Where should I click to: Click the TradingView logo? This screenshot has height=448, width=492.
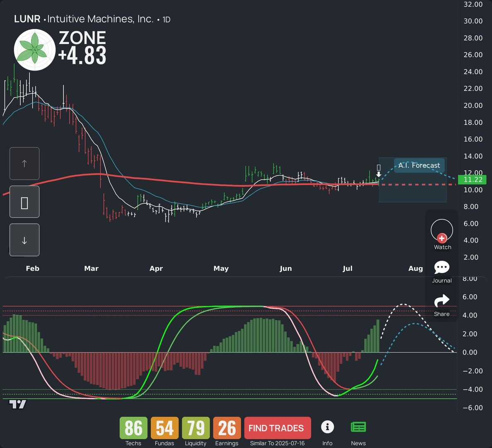tap(17, 404)
